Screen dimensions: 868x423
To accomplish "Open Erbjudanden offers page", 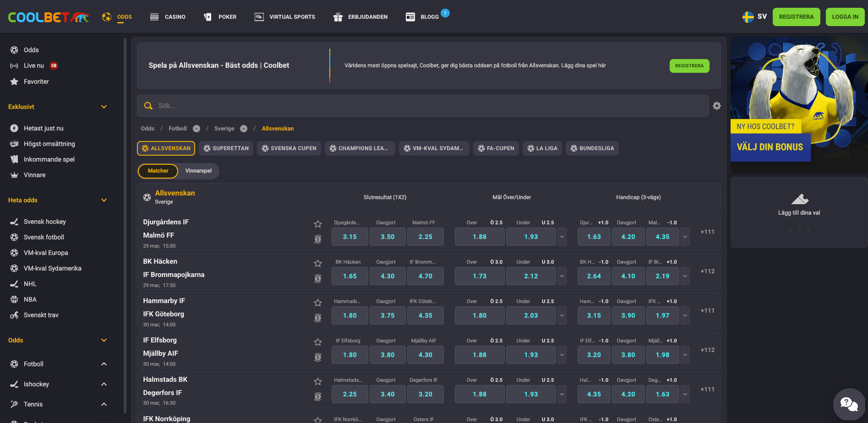I will 360,17.
